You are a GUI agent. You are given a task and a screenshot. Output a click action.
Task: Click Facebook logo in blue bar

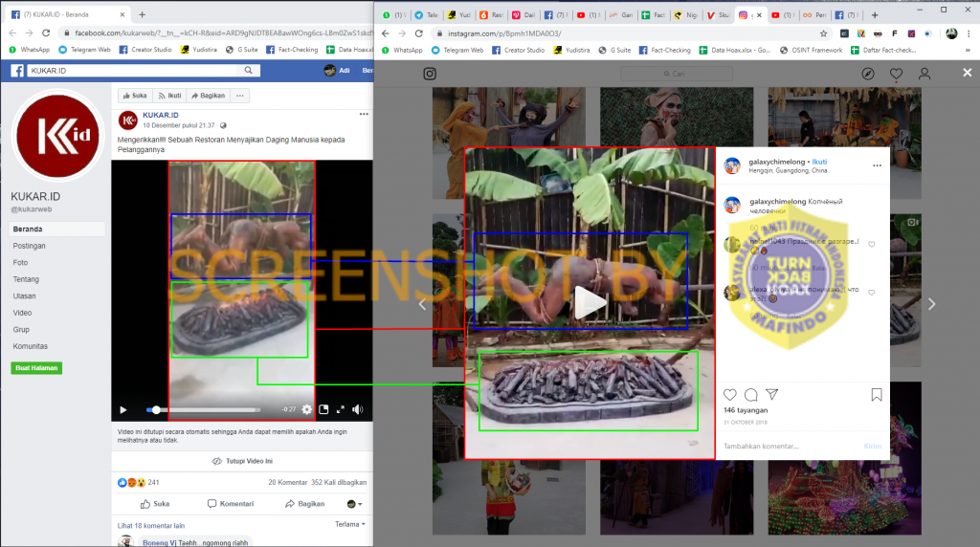(x=17, y=71)
